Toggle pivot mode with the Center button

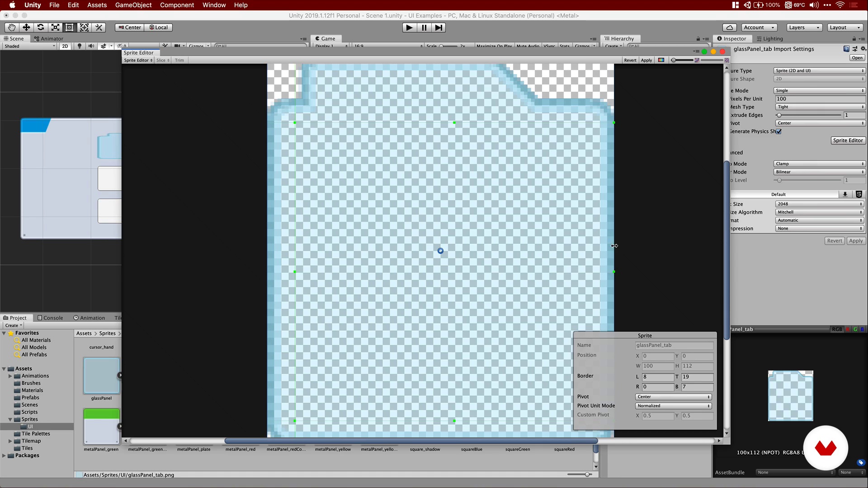tap(130, 28)
